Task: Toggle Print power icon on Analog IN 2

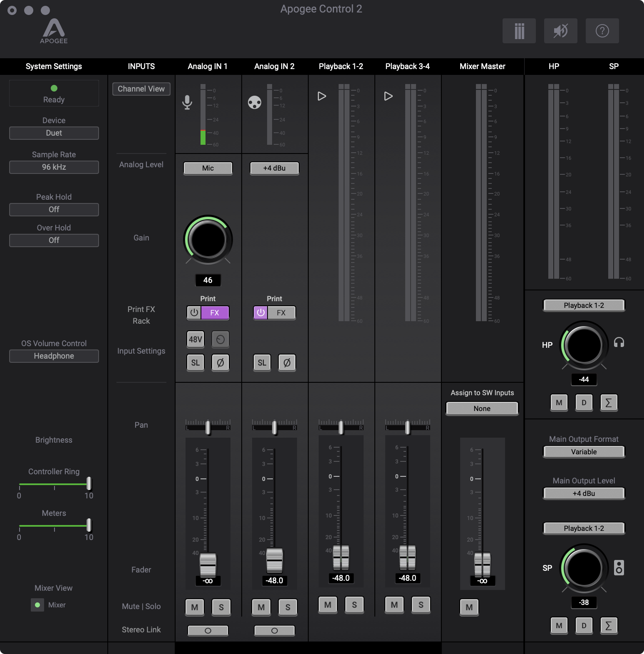Action: (x=260, y=312)
